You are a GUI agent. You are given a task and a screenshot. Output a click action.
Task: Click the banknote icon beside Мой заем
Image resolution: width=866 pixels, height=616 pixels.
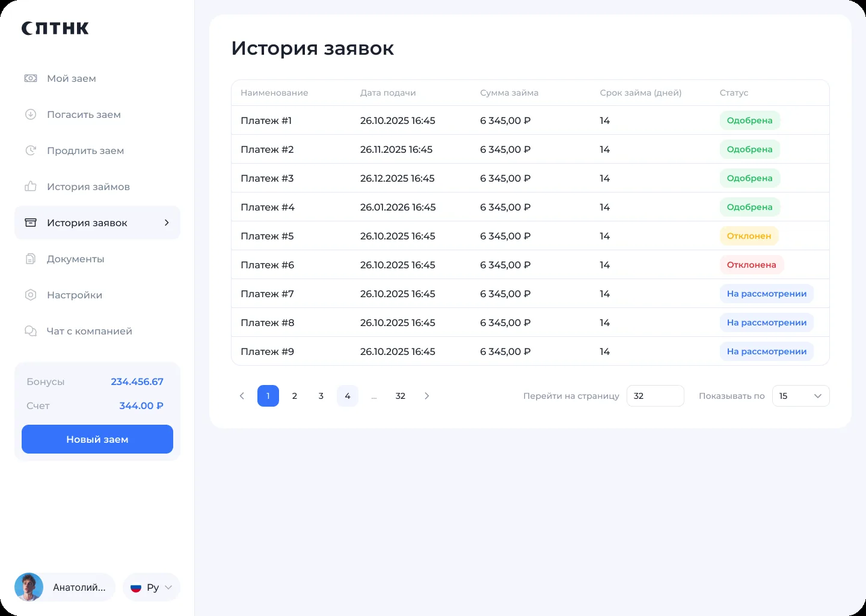pos(31,78)
